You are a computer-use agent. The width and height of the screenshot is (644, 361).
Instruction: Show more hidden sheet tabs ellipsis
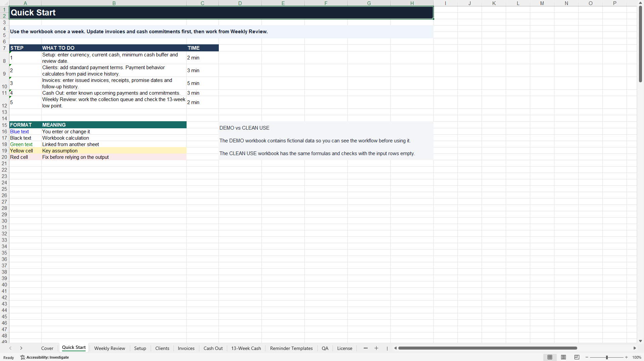tap(365, 348)
